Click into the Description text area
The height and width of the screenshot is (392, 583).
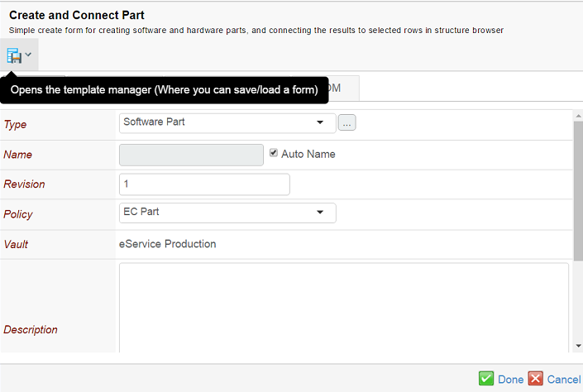point(343,308)
